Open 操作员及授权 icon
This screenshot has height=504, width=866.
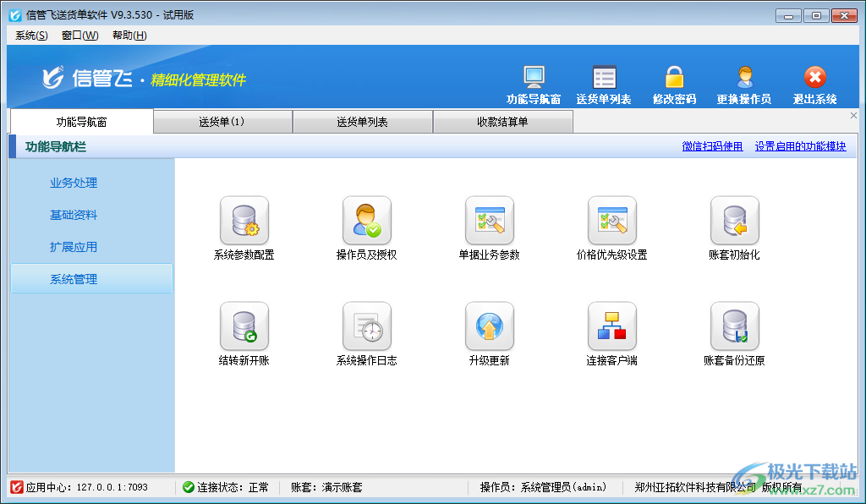[x=367, y=221]
